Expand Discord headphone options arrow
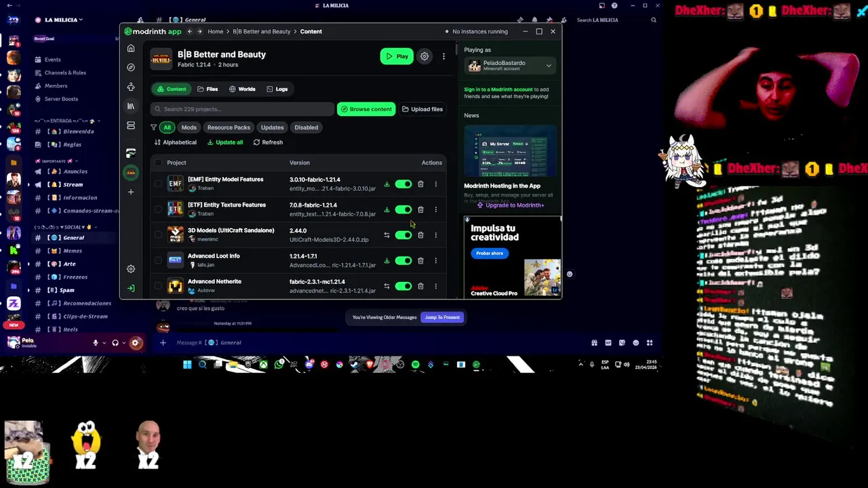Viewport: 868px width, 488px height. click(x=124, y=343)
